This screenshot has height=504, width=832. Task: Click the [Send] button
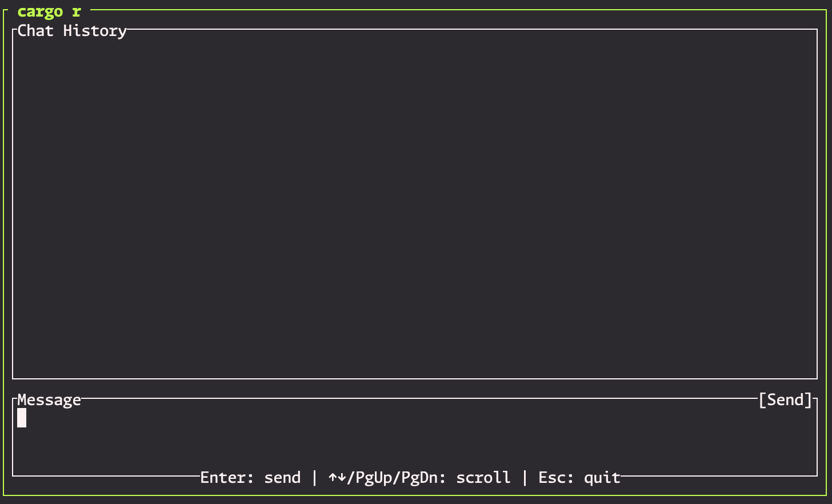pos(785,400)
